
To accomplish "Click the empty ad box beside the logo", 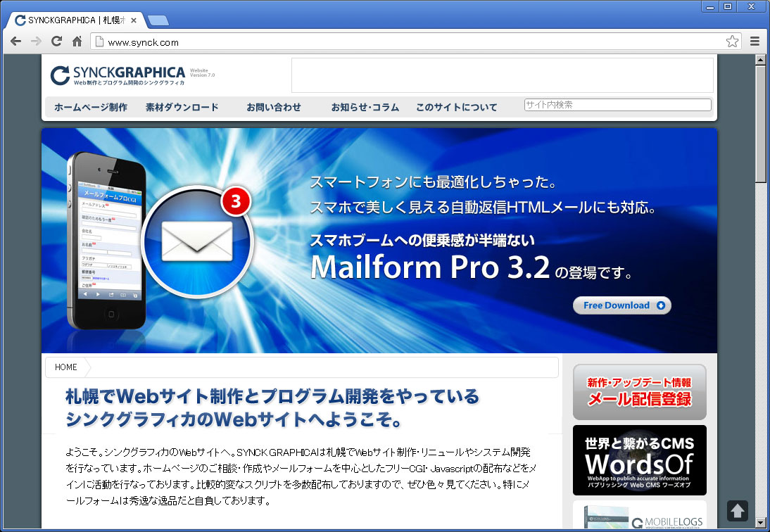I will pos(503,75).
